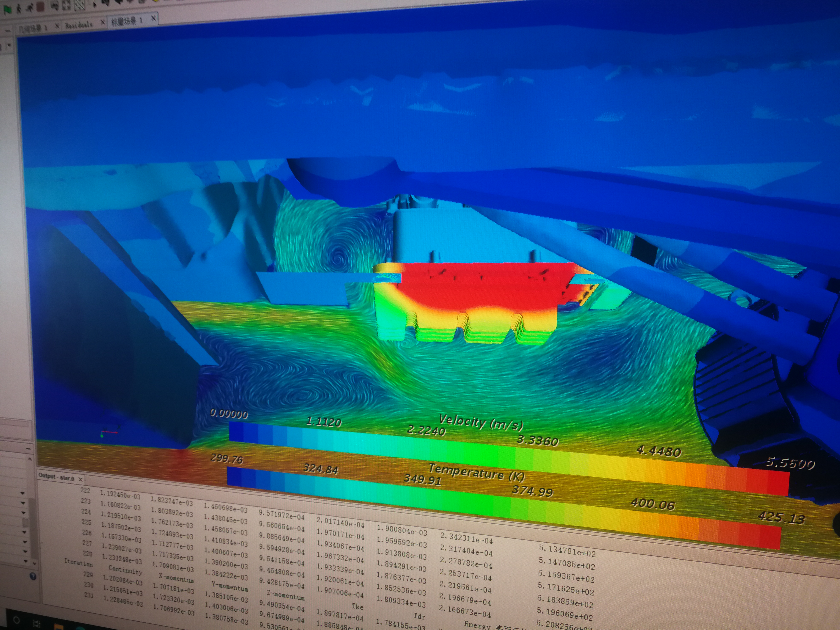The height and width of the screenshot is (630, 840).
Task: Close the 标量场景 1 tab
Action: 154,18
